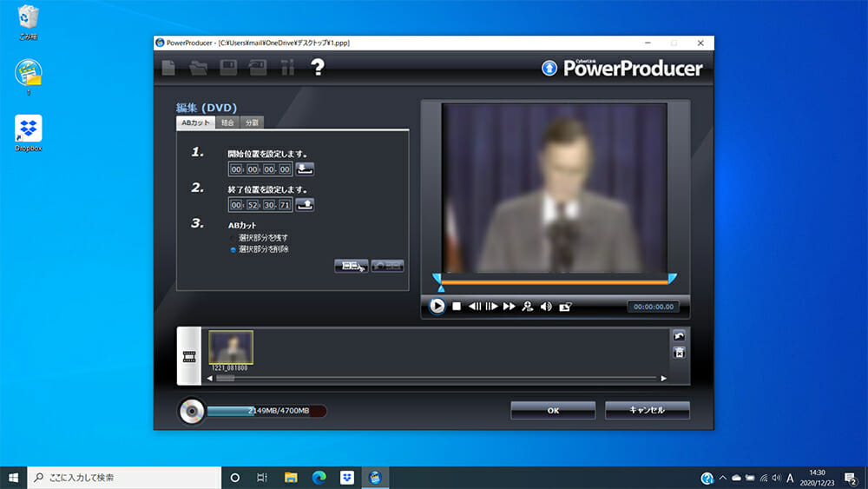The image size is (868, 489).
Task: Play the video preview
Action: [437, 306]
